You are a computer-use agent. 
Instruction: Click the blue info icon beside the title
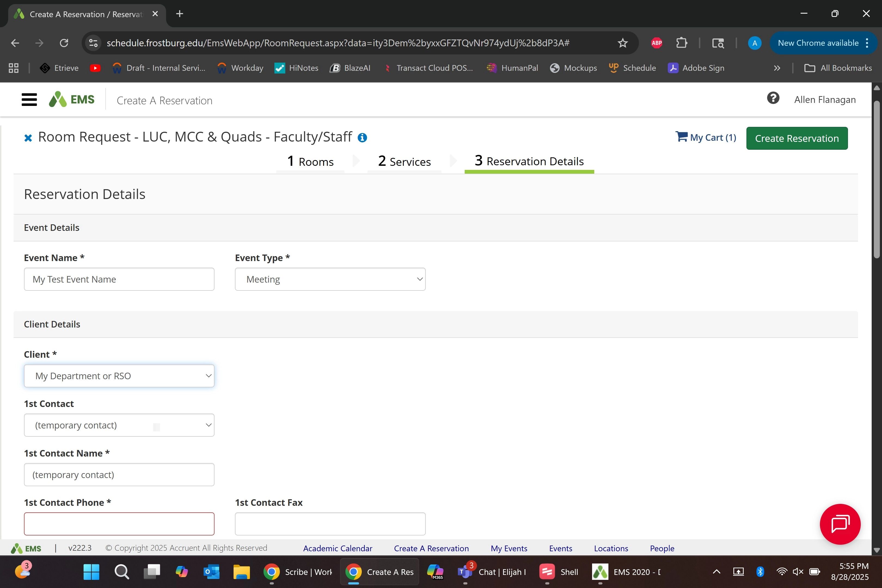click(x=362, y=138)
